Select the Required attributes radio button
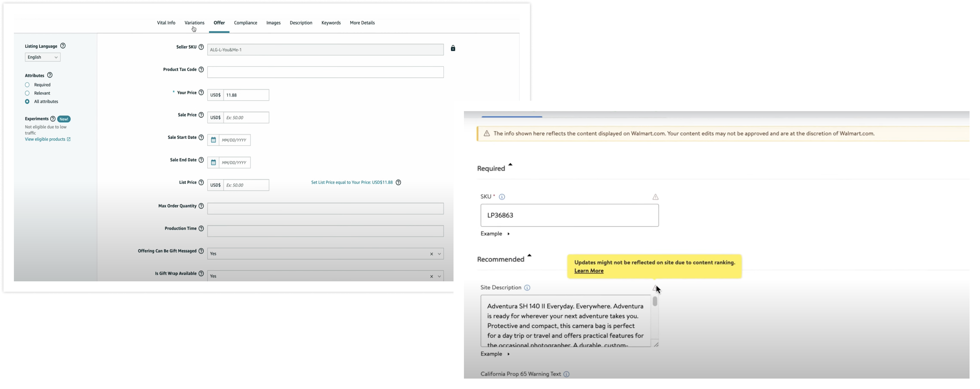Viewport: 980px width, 389px height. (27, 85)
